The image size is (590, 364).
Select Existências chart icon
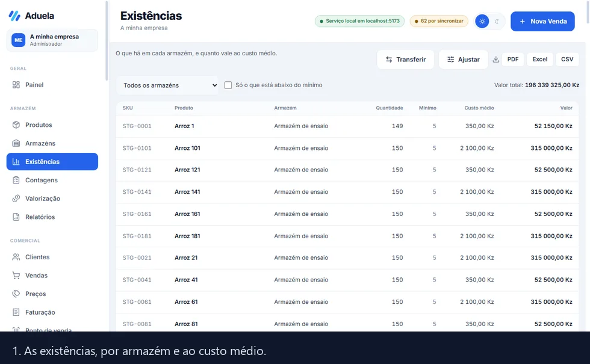click(16, 162)
